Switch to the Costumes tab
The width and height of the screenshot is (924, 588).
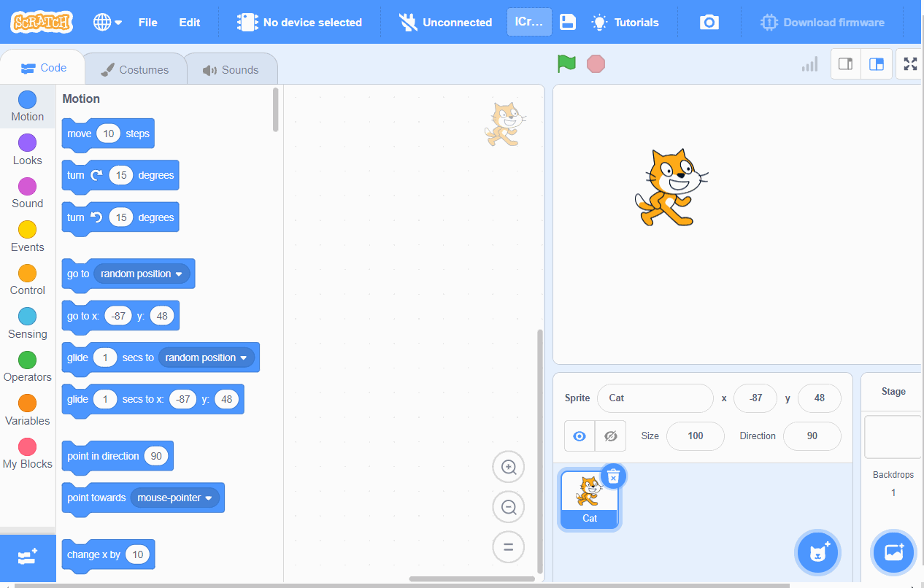(134, 70)
